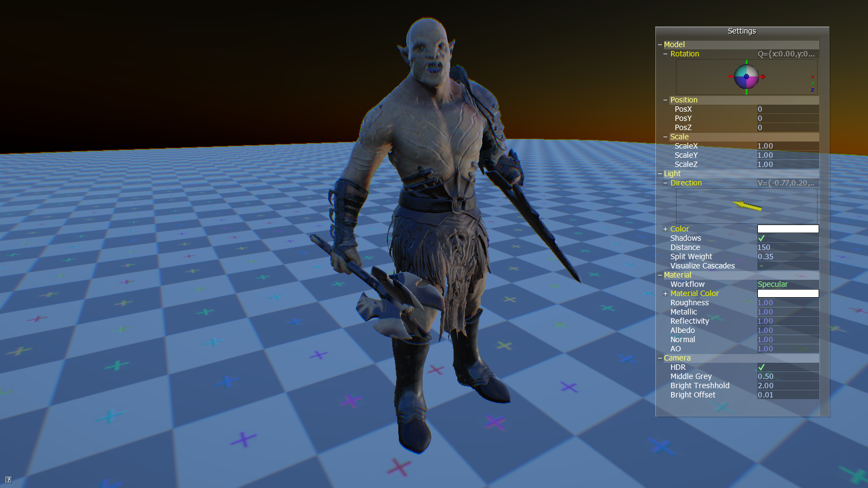Click the Reflectivity value field
Screen dimensions: 868x488
[788, 321]
